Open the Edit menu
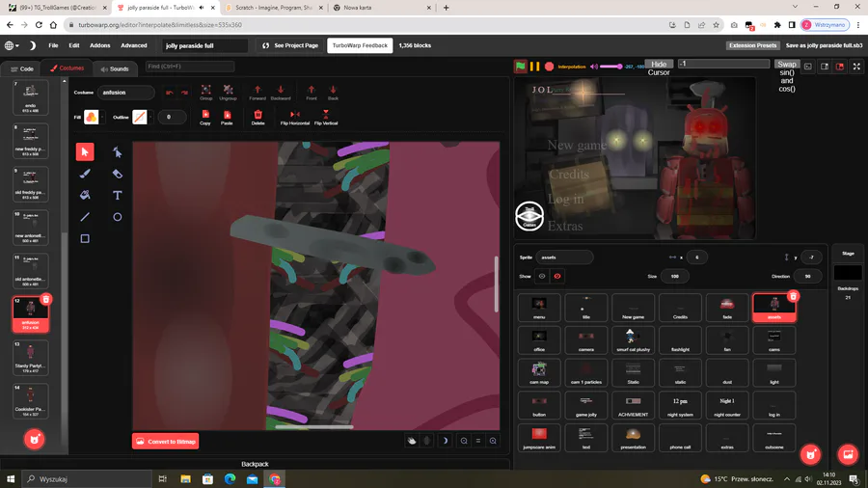 [x=73, y=45]
